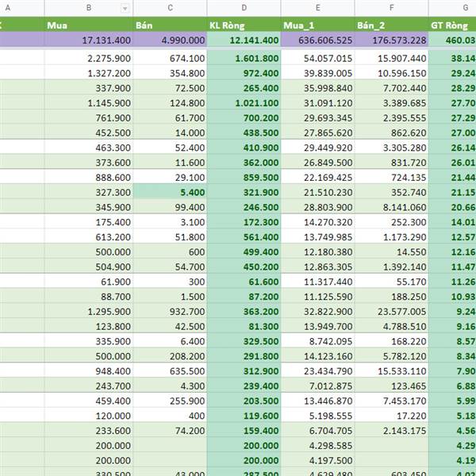
Task: Select cell with value 504.900
Action: point(89,267)
